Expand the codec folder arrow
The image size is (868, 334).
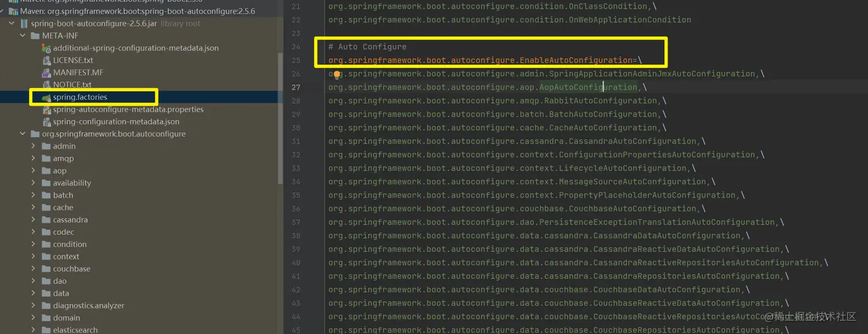coord(34,232)
